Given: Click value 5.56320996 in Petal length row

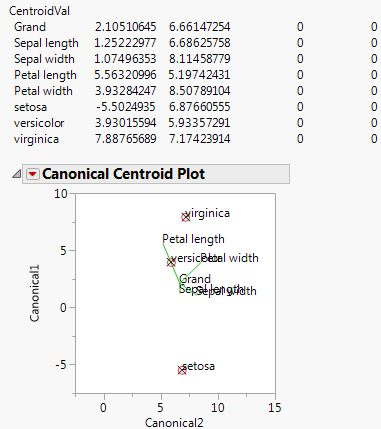Looking at the screenshot, I should coord(125,75).
